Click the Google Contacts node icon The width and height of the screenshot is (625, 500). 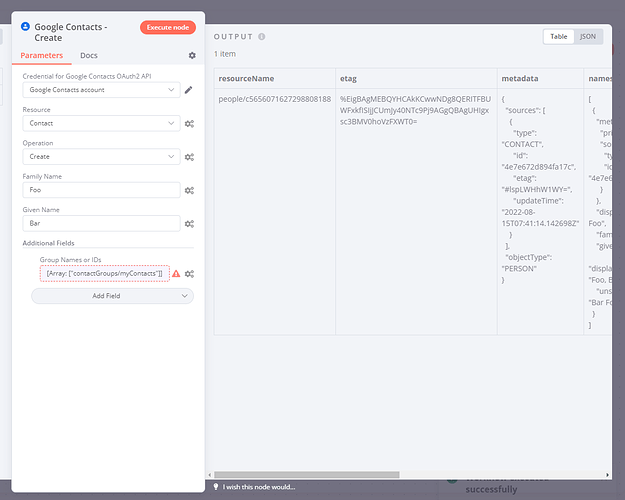tap(25, 27)
